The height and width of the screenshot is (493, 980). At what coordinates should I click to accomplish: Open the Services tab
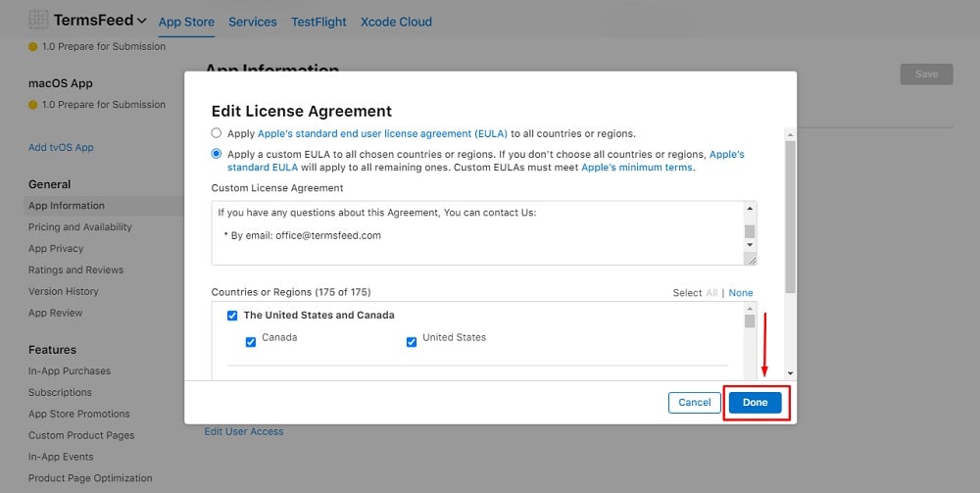[253, 22]
